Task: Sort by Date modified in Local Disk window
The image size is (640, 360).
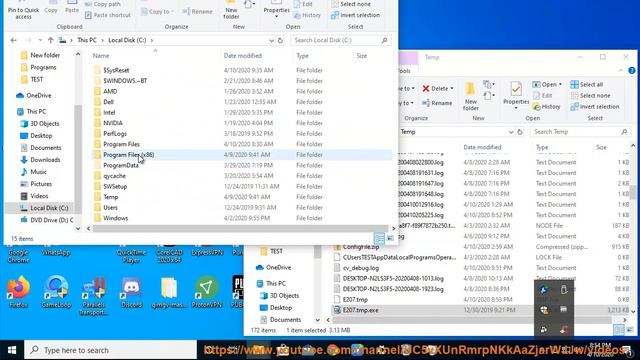Action: (x=242, y=56)
